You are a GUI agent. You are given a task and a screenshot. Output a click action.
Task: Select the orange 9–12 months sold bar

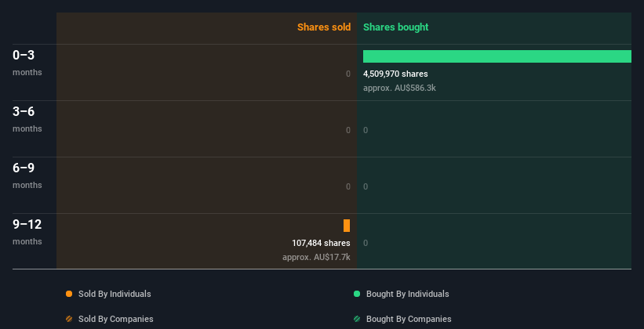click(347, 226)
